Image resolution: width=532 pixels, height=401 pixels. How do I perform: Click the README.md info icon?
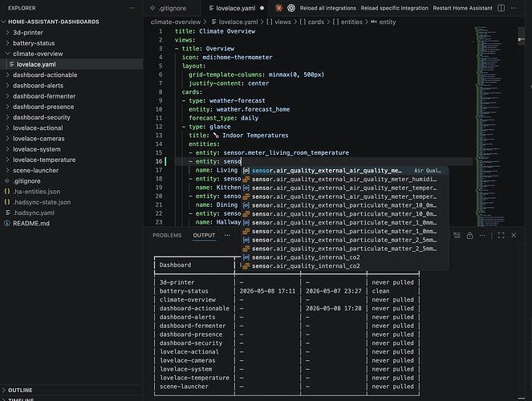click(x=7, y=224)
